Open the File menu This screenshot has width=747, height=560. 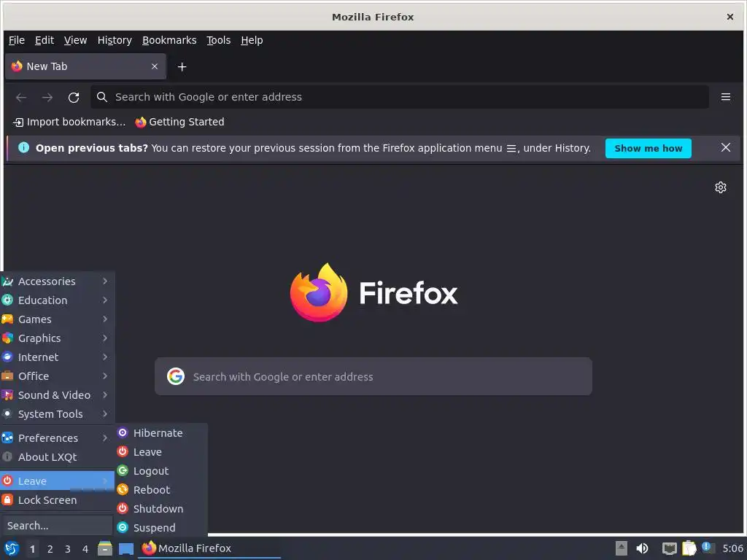click(17, 41)
